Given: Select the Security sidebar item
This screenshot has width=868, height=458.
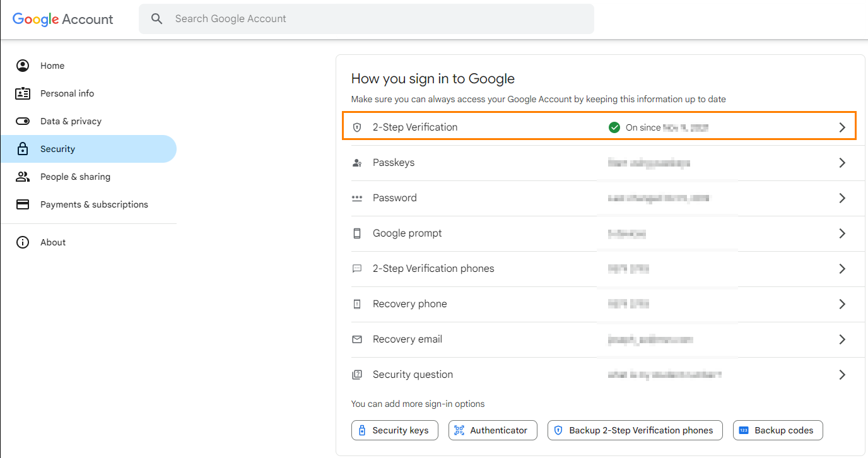Looking at the screenshot, I should 88,149.
